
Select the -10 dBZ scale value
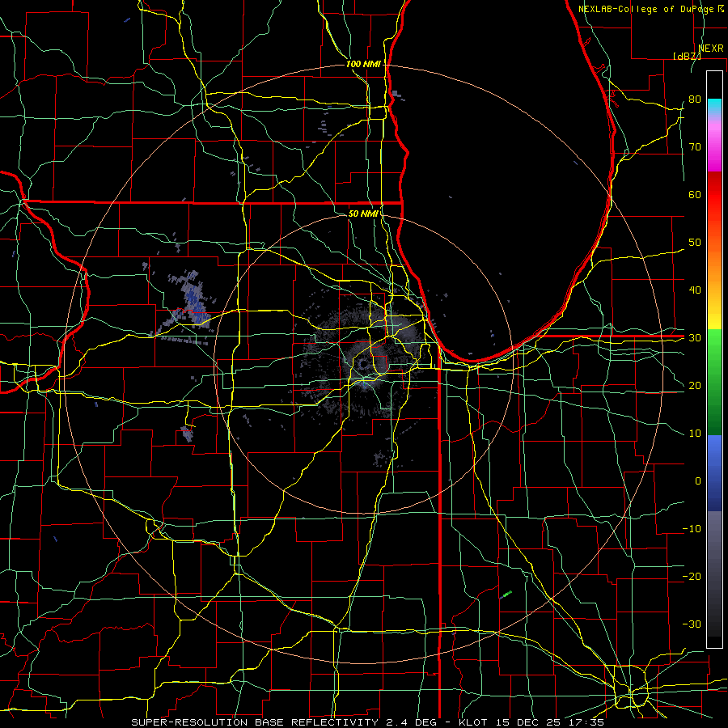coord(692,529)
